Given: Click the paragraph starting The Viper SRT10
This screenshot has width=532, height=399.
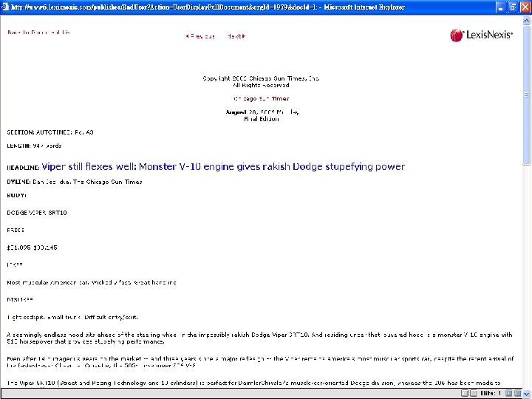Looking at the screenshot, I should [x=253, y=384].
